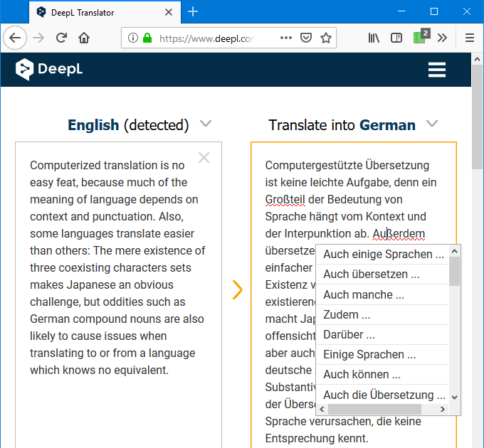484x448 pixels.
Task: Minimize the Firefox window
Action: point(401,11)
